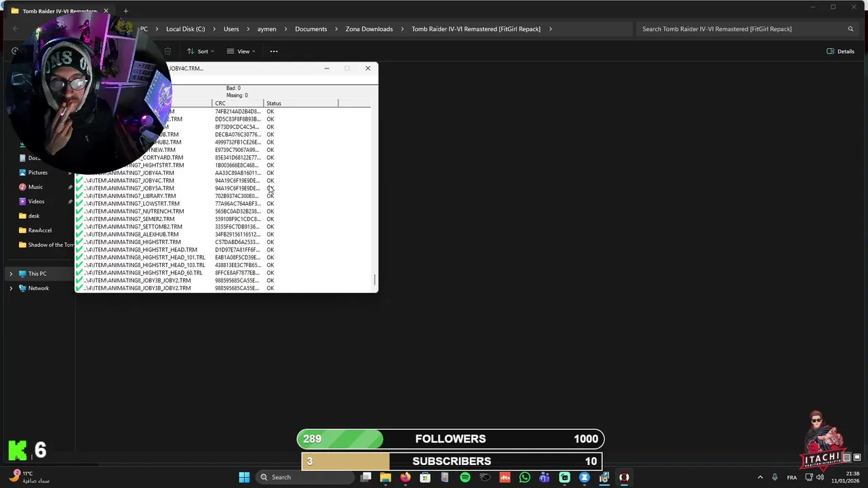Open Task View from taskbar
Screen dimensions: 868x488
366,477
